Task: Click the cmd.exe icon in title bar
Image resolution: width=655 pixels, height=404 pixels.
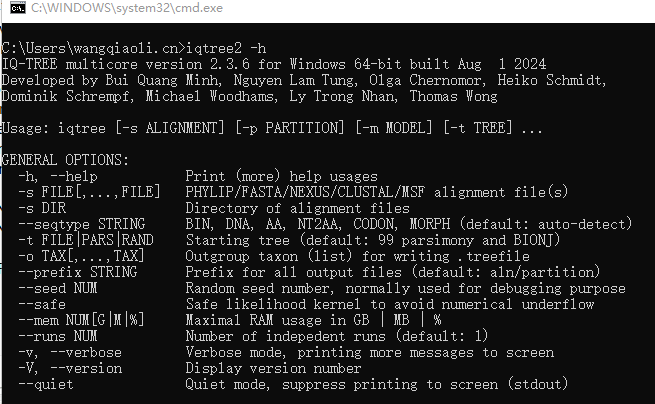Action: coord(14,11)
